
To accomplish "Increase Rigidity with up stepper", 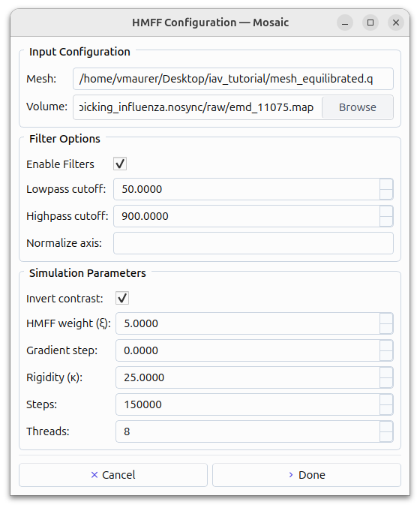I will point(386,372).
